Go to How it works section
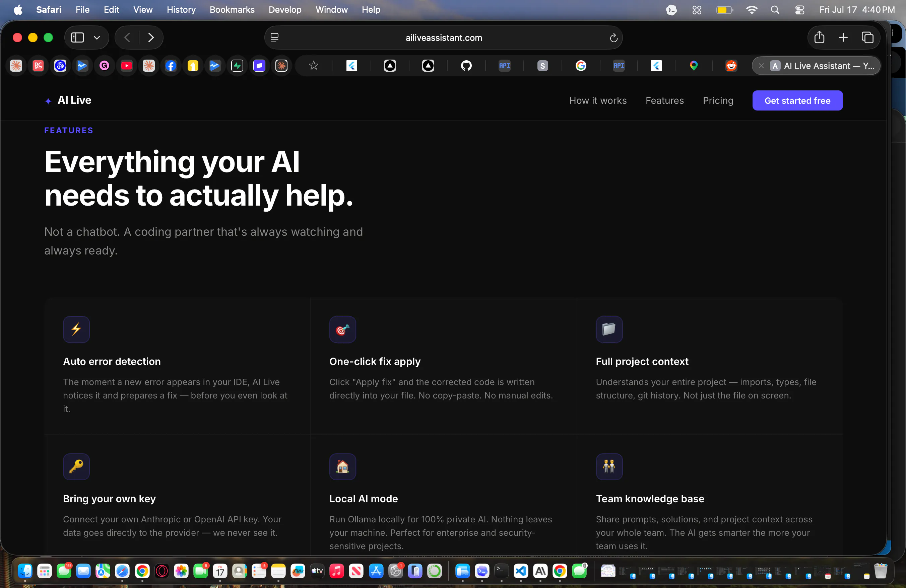 coord(598,100)
